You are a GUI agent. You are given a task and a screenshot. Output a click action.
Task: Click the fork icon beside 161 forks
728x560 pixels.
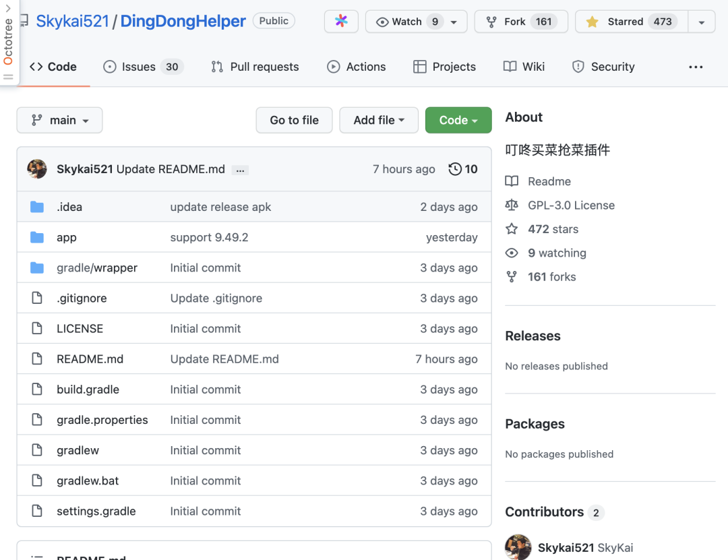tap(512, 277)
